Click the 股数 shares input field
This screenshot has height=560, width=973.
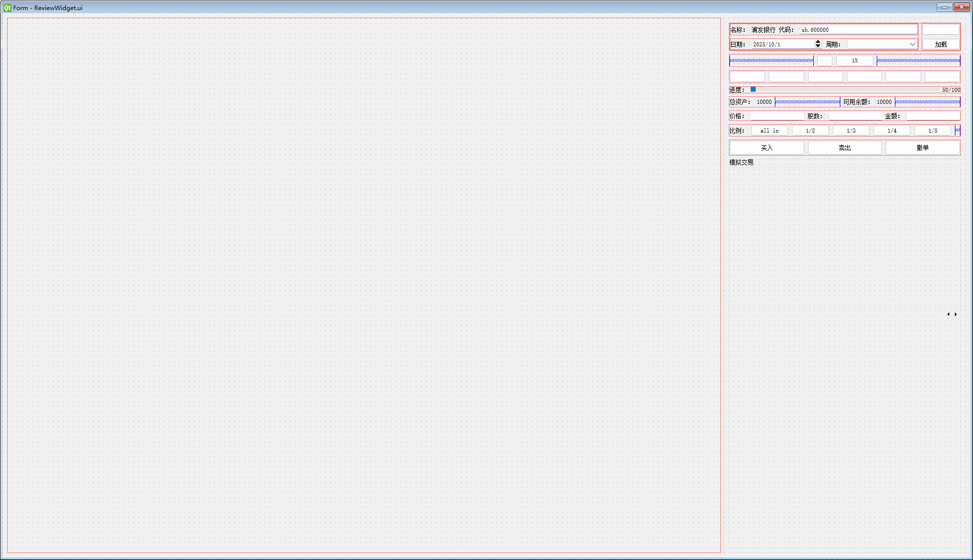click(855, 116)
